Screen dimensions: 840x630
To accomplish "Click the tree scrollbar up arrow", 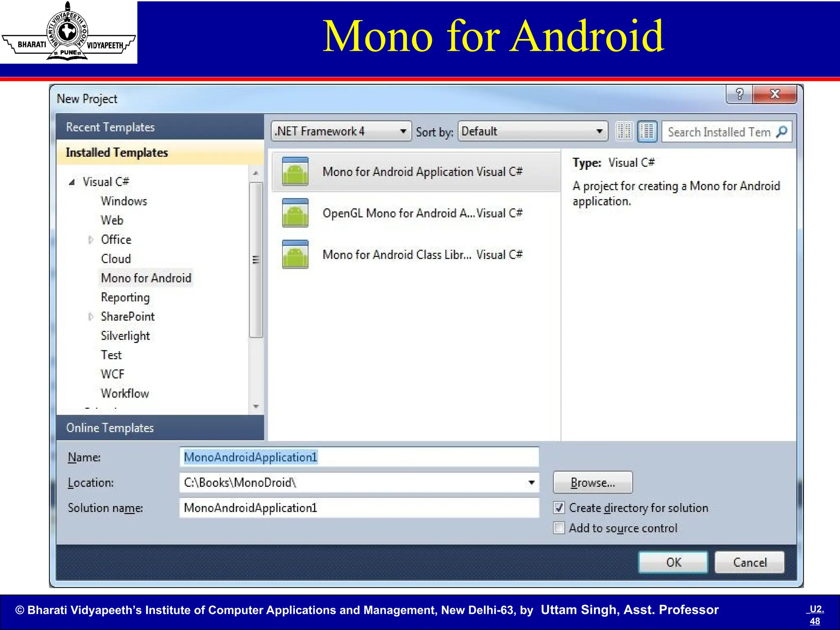I will coord(256,173).
